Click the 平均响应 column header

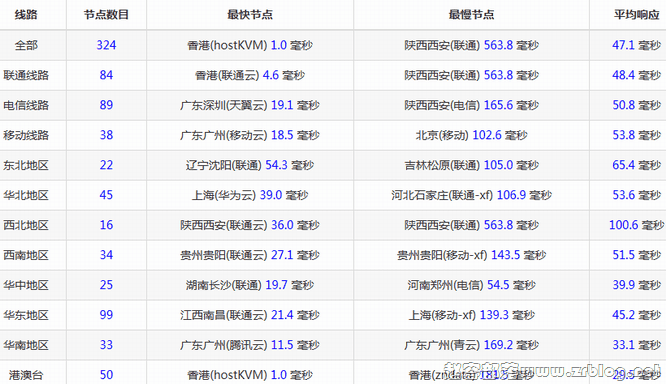[x=636, y=14]
